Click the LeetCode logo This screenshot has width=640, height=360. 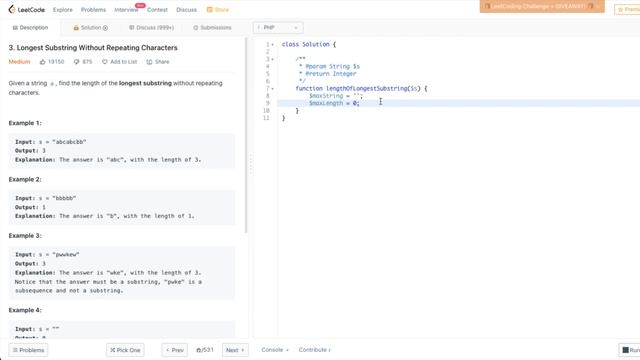[27, 9]
